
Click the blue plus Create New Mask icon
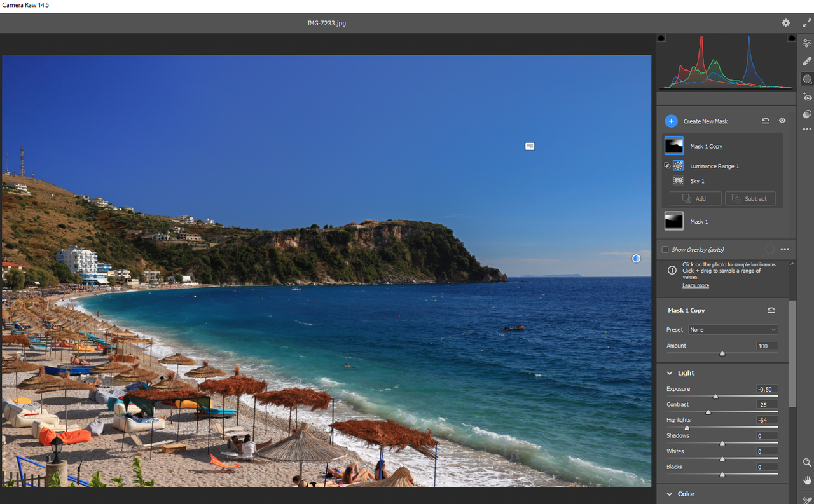(671, 121)
